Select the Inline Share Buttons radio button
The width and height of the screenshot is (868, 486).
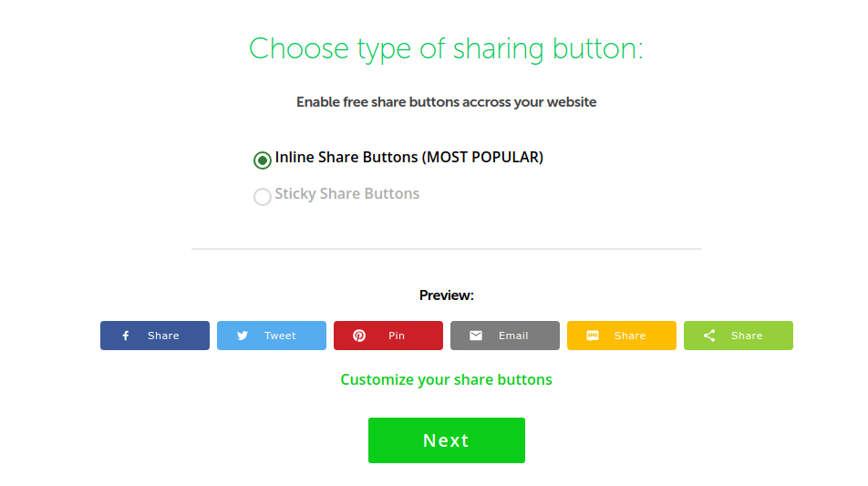point(263,160)
